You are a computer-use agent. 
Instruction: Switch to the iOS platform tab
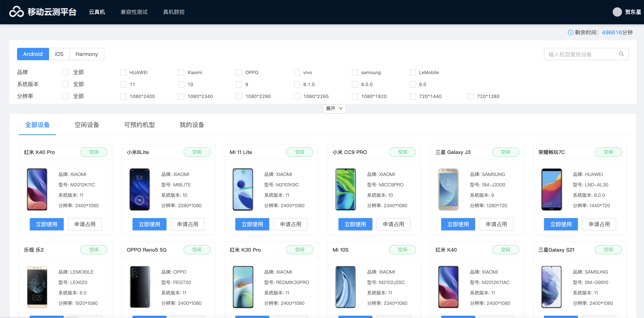pos(59,54)
